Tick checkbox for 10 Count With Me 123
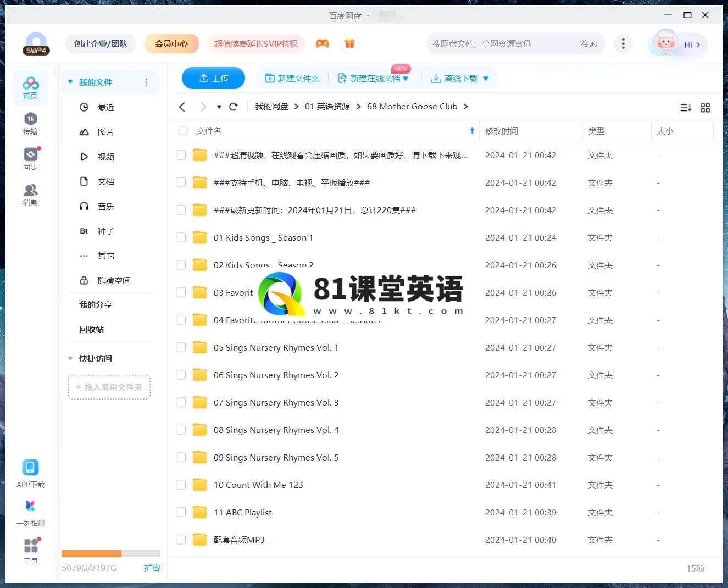The height and width of the screenshot is (588, 728). (181, 485)
